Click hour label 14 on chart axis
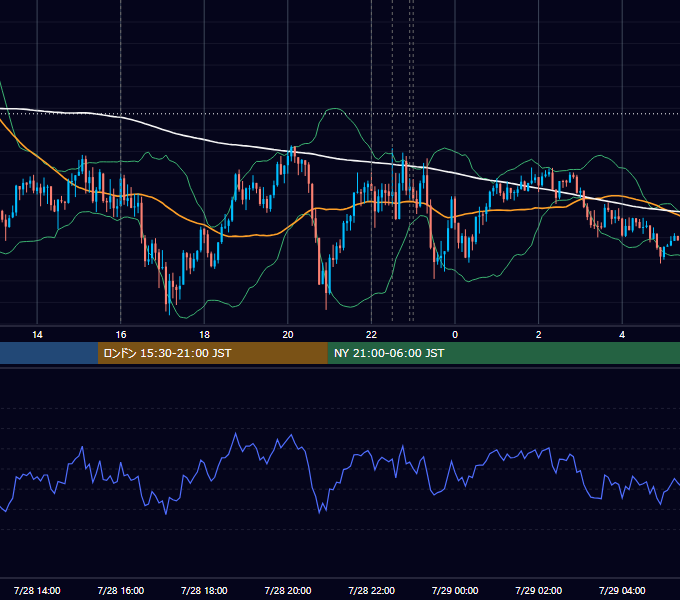The width and height of the screenshot is (680, 600). pos(37,335)
